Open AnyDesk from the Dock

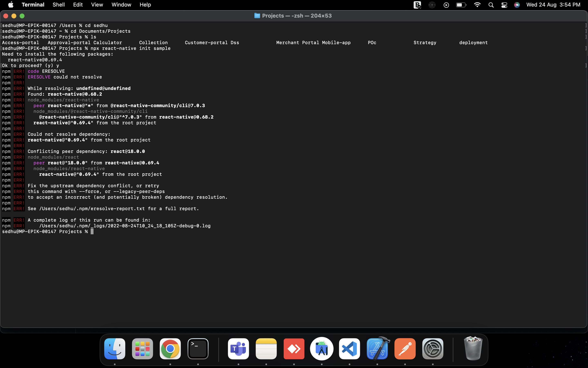click(x=294, y=349)
